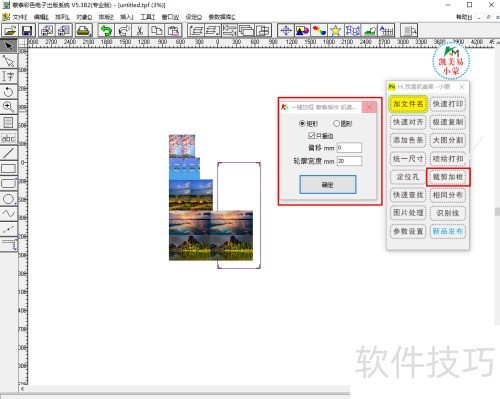The height and width of the screenshot is (399, 500).
Task: Click the rainbow color gradient icon
Action: (x=319, y=31)
